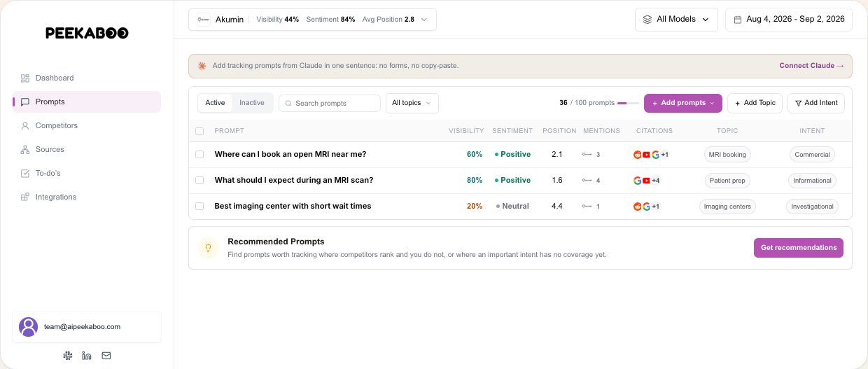This screenshot has height=369, width=868.
Task: Click the prompts usage progress bar
Action: pos(628,103)
